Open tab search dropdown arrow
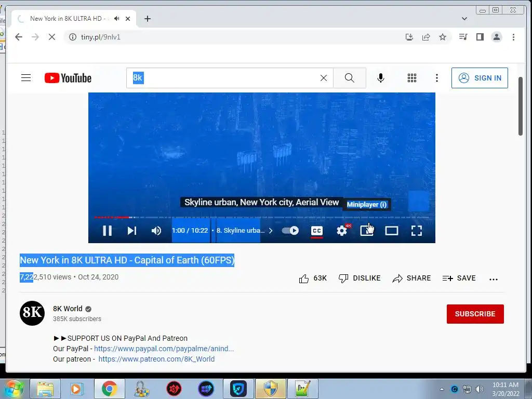Screen dimensions: 532x399 coord(464,19)
